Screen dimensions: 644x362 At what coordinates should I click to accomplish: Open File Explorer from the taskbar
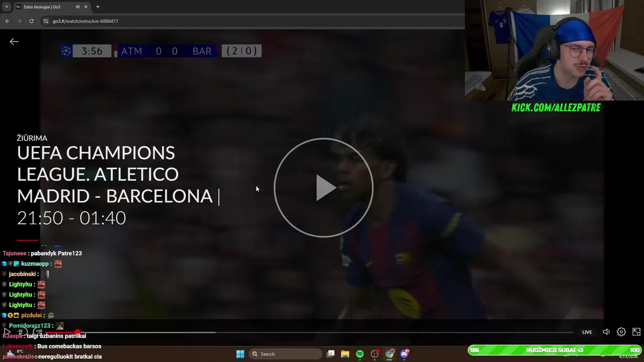[x=345, y=354]
